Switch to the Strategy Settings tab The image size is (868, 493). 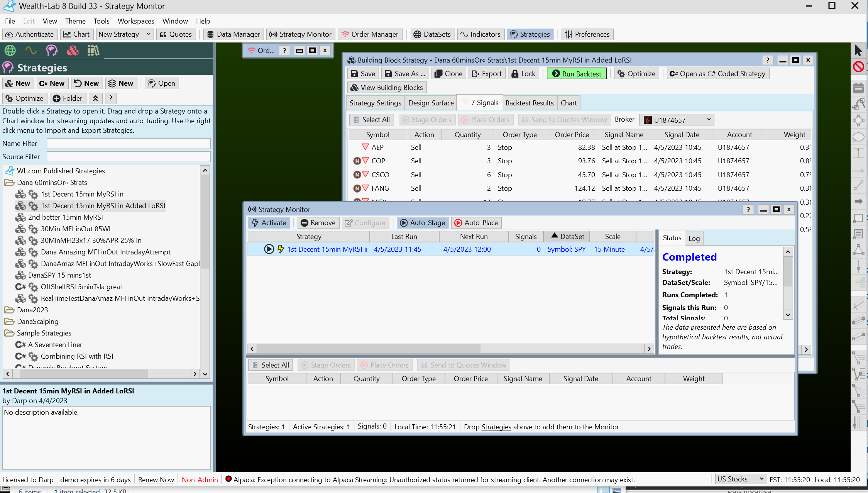point(375,103)
